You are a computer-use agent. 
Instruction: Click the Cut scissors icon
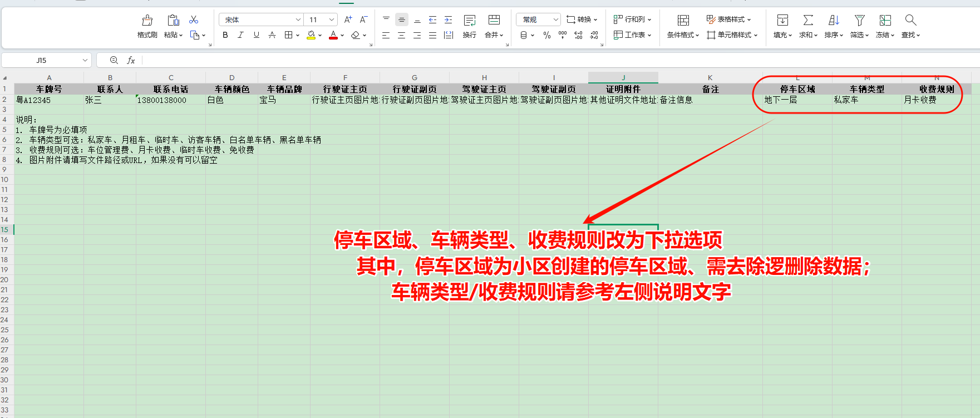point(194,20)
